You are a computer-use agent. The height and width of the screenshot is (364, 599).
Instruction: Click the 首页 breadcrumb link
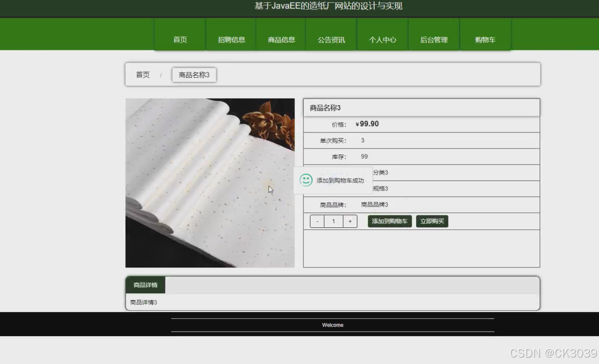[x=143, y=75]
